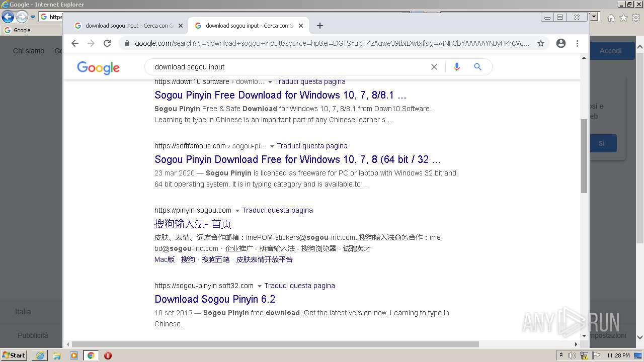Open the volume icon in system tray
This screenshot has height=362, width=644.
(572, 355)
